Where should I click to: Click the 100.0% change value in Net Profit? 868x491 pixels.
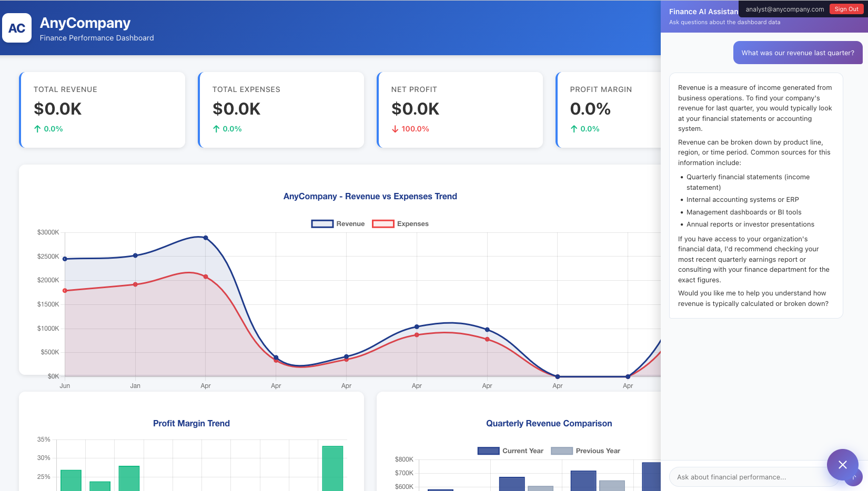click(x=415, y=129)
